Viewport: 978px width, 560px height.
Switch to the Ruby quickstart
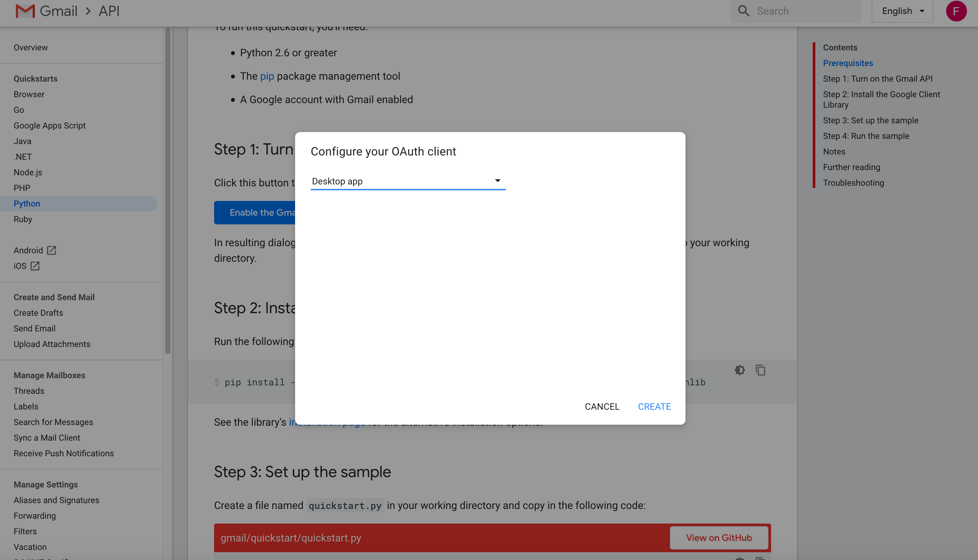click(23, 219)
